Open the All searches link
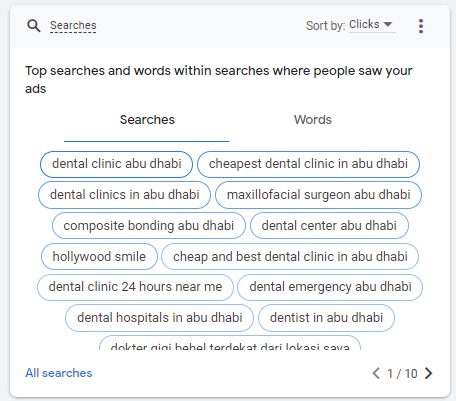 [x=59, y=373]
